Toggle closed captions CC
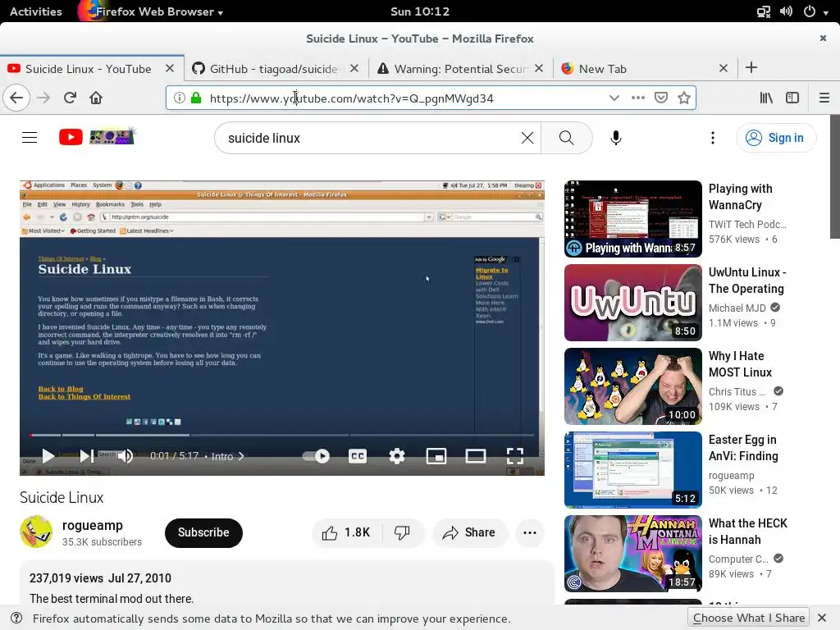 [x=358, y=456]
